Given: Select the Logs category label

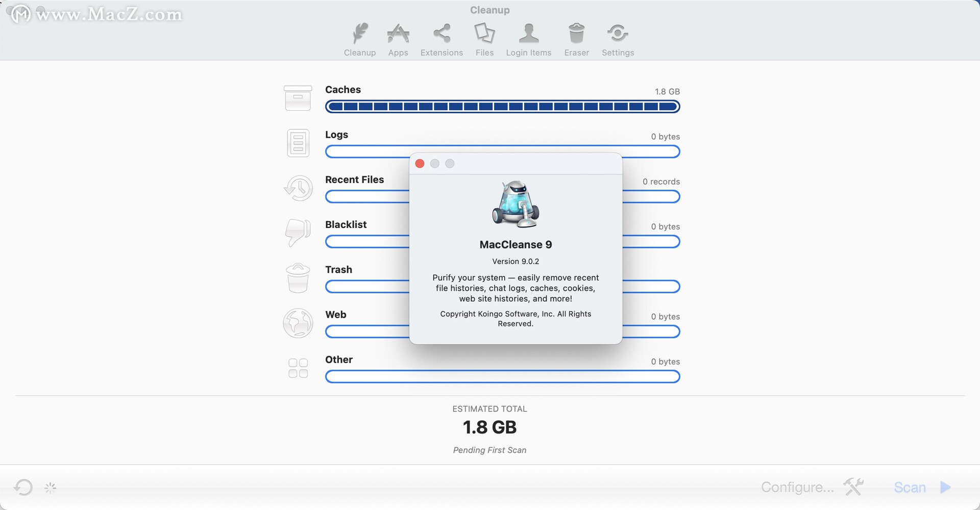Looking at the screenshot, I should pos(336,135).
